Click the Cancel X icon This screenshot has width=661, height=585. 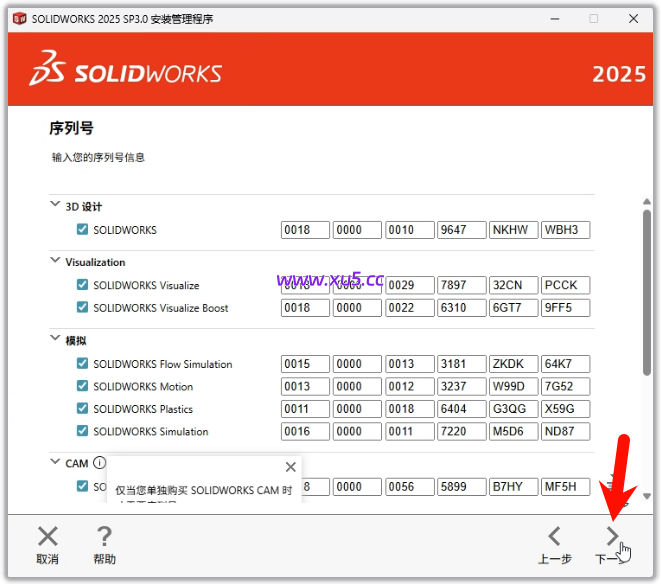point(47,537)
